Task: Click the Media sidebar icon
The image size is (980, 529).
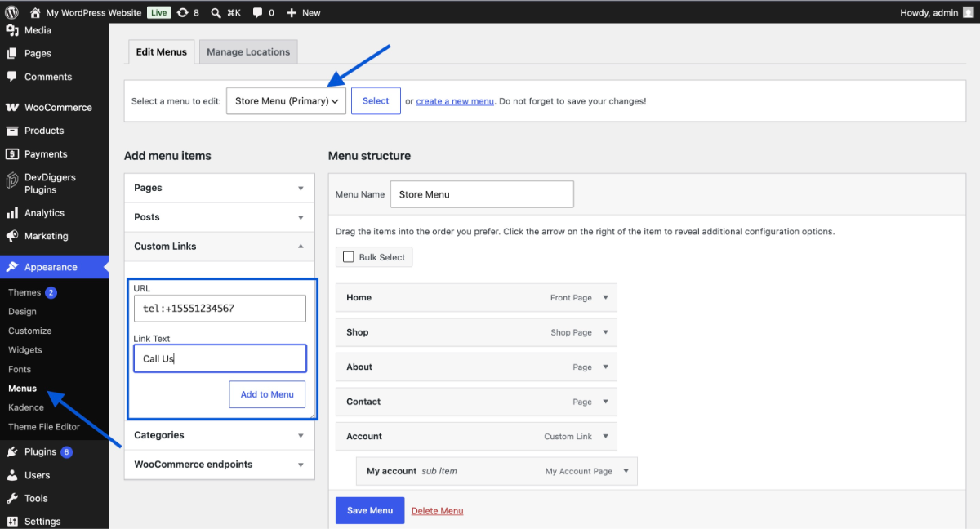Action: tap(11, 30)
